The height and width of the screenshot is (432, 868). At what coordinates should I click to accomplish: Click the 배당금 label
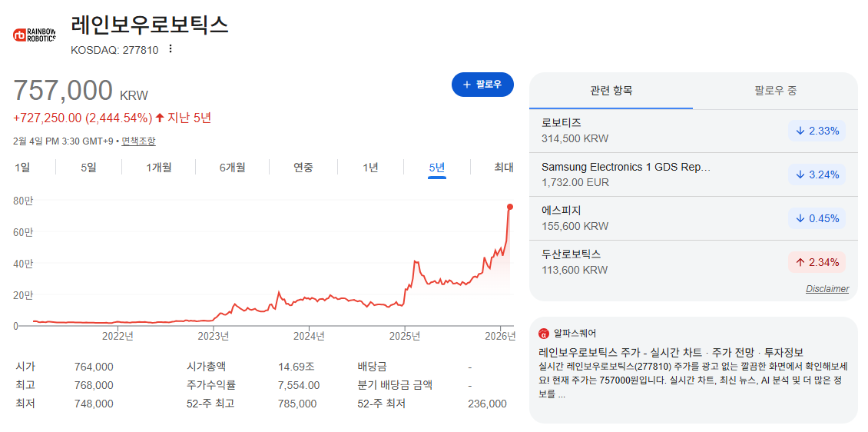pyautogui.click(x=372, y=367)
